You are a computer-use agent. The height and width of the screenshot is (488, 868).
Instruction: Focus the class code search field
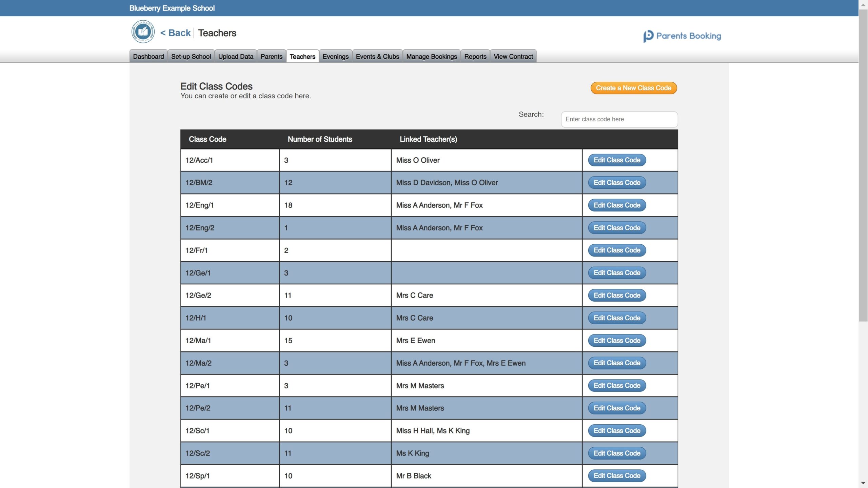(x=619, y=119)
